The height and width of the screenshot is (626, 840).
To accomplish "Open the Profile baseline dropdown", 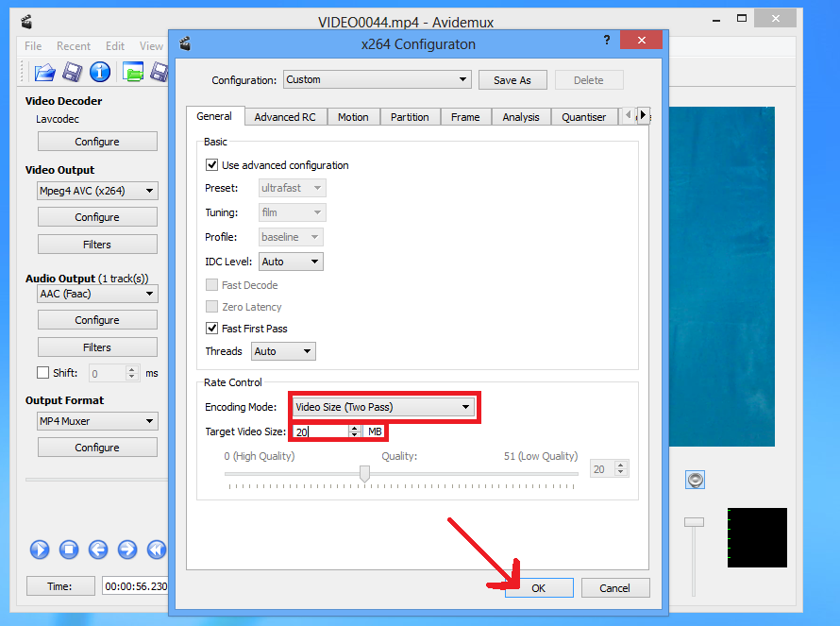I will (291, 237).
